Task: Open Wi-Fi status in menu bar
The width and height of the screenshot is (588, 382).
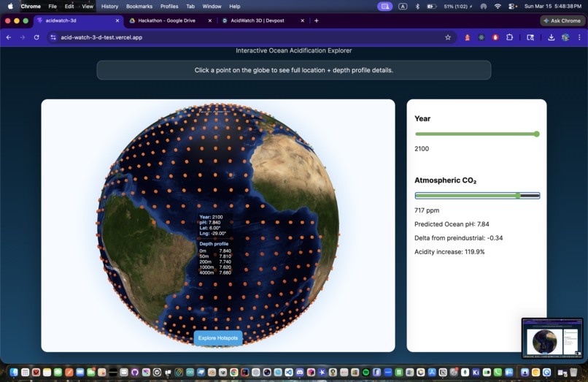Action: click(498, 7)
